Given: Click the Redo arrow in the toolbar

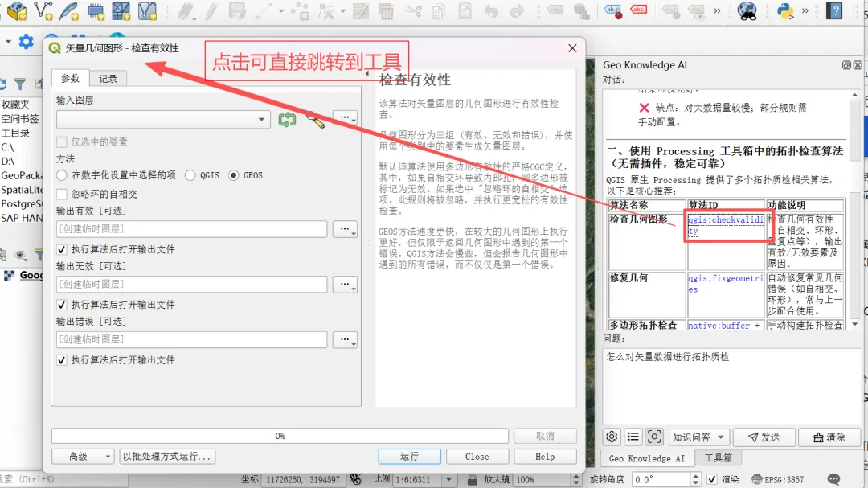Looking at the screenshot, I should point(517,11).
